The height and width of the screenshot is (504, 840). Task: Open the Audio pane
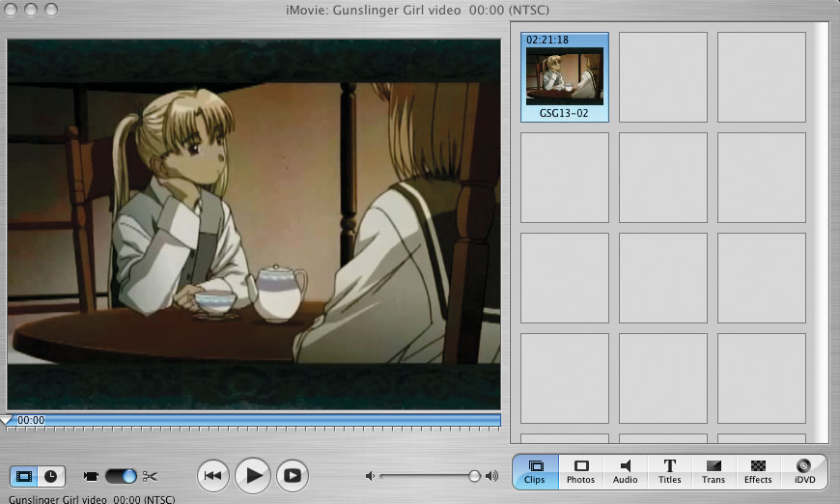coord(626,472)
